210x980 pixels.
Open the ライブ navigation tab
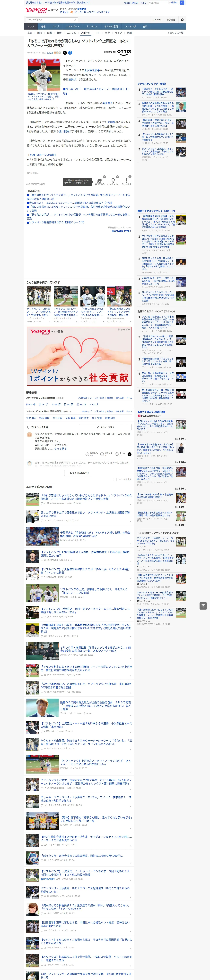click(x=56, y=27)
